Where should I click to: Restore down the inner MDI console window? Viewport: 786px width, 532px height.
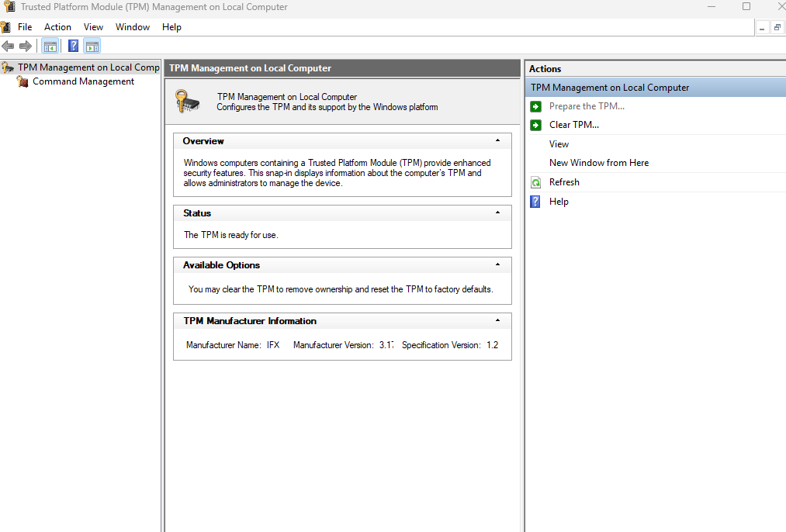point(777,27)
